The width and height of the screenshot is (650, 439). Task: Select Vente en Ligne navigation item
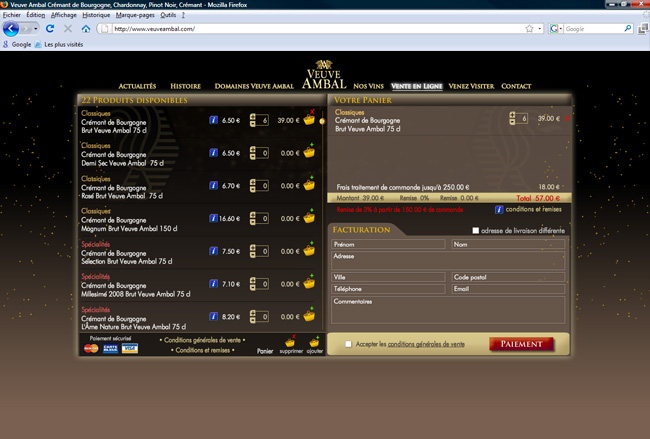(417, 86)
